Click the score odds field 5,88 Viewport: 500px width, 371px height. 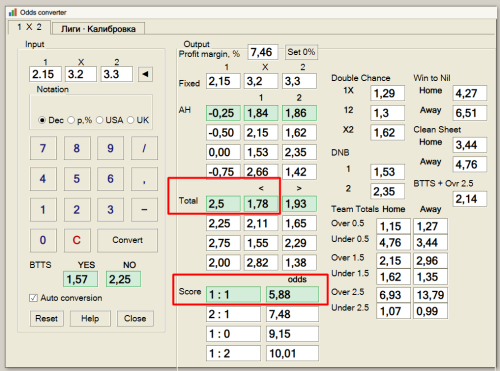pos(292,295)
